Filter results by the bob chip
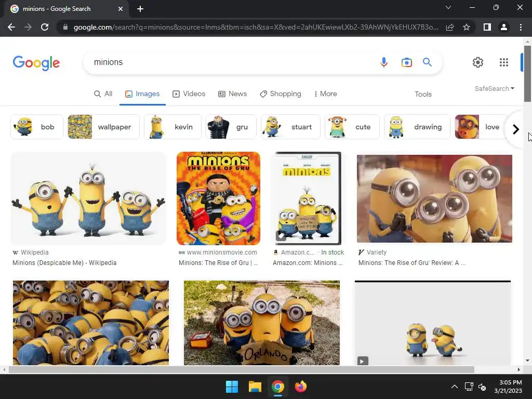532x399 pixels. [37, 127]
